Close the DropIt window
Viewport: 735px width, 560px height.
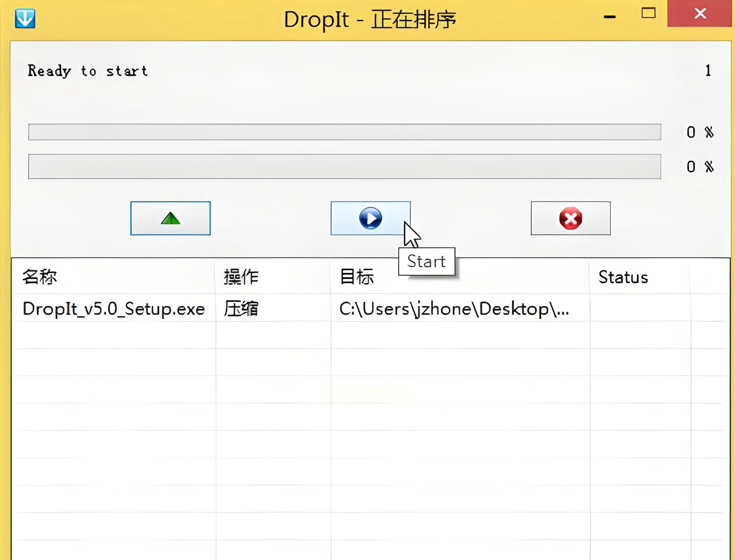click(700, 13)
